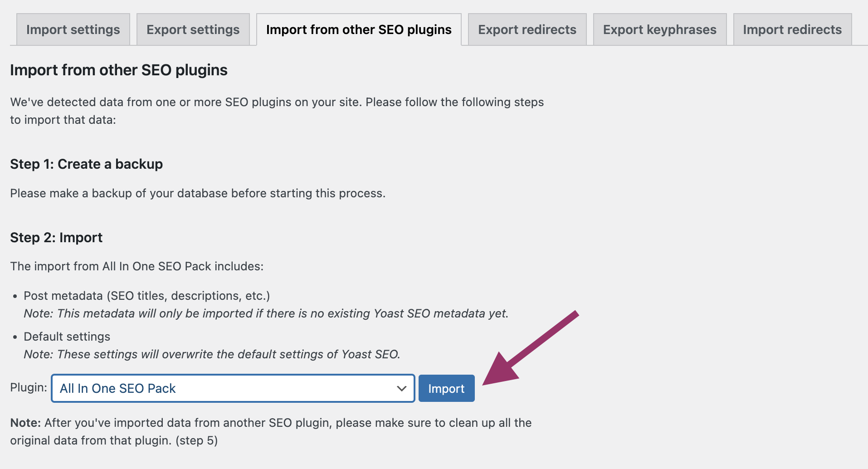Click the 'Post metadata' bullet item
Screen dimensions: 868x469
click(146, 296)
